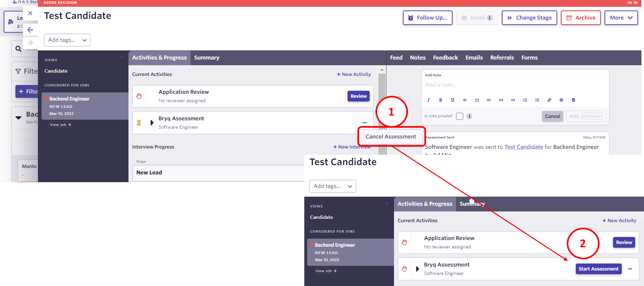
Task: Switch to the Feedback tab
Action: (445, 58)
